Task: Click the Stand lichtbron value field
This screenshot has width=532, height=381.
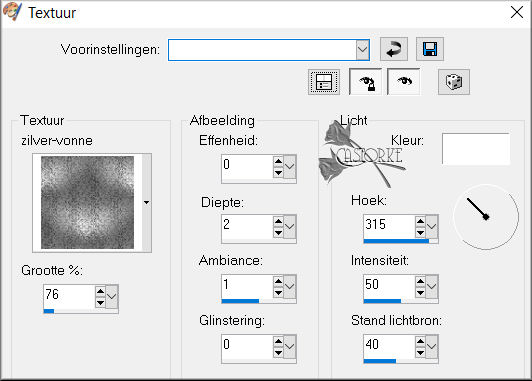Action: [x=389, y=346]
